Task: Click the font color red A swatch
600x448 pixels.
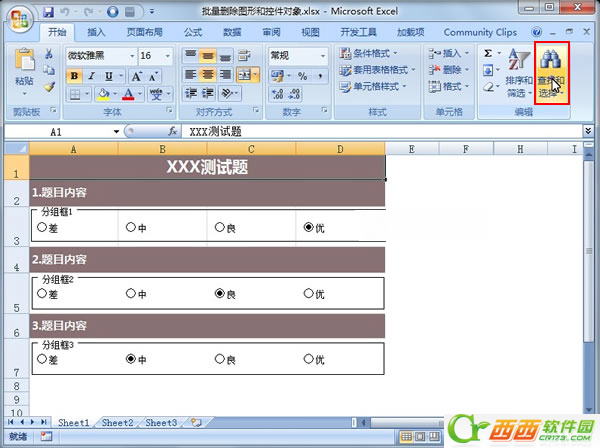Action: pyautogui.click(x=128, y=94)
